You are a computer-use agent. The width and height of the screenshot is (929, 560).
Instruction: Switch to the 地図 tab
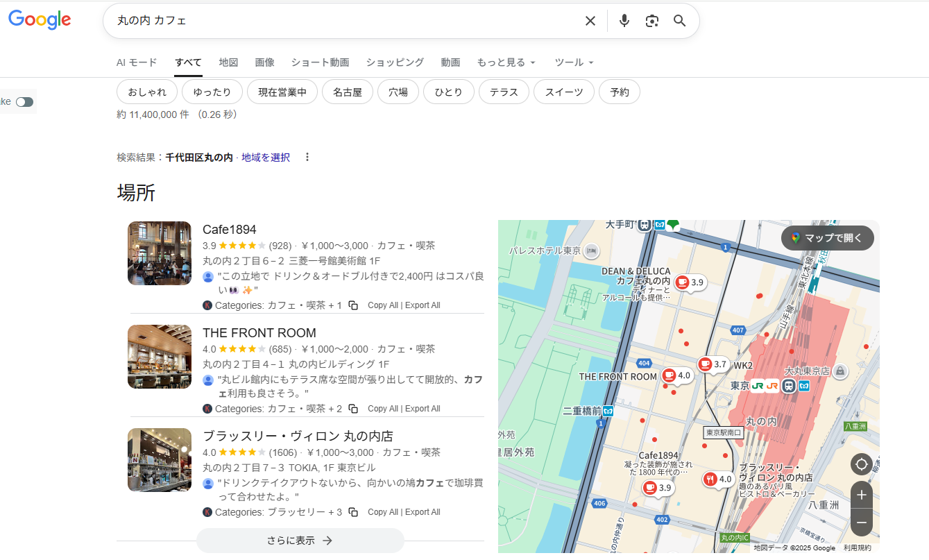pos(228,62)
